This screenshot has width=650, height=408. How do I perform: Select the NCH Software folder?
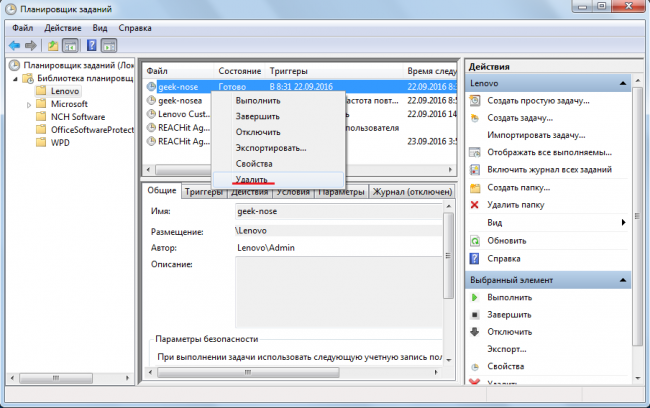pyautogui.click(x=76, y=117)
